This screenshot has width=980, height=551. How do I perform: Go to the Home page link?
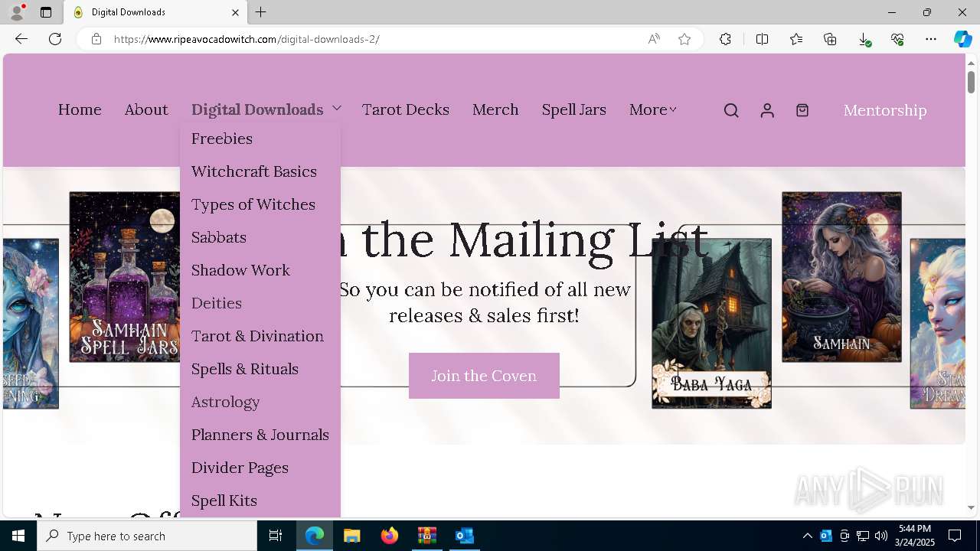[80, 109]
